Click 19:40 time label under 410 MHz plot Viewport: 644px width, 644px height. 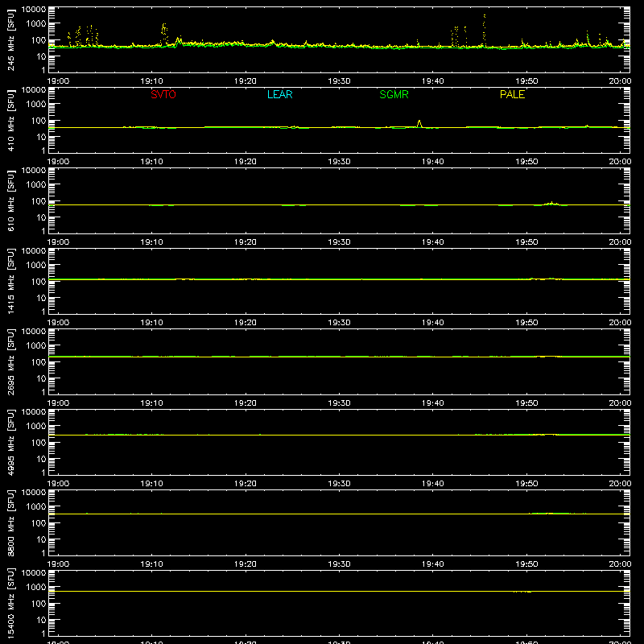click(432, 162)
